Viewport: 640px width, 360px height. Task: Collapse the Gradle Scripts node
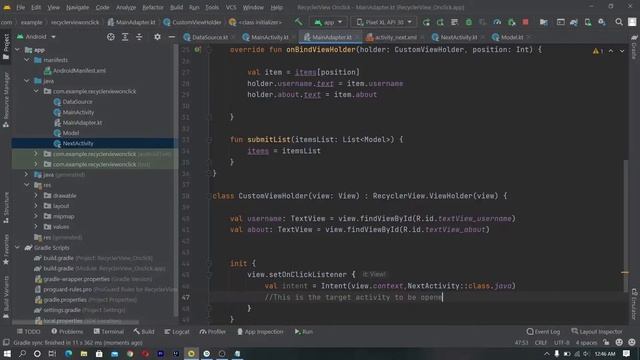pos(17,248)
